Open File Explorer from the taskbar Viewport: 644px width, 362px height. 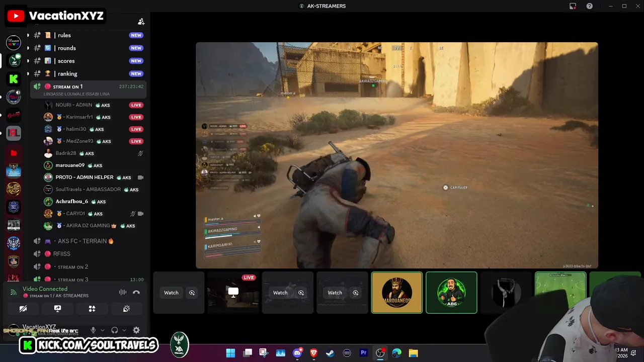[x=413, y=353]
